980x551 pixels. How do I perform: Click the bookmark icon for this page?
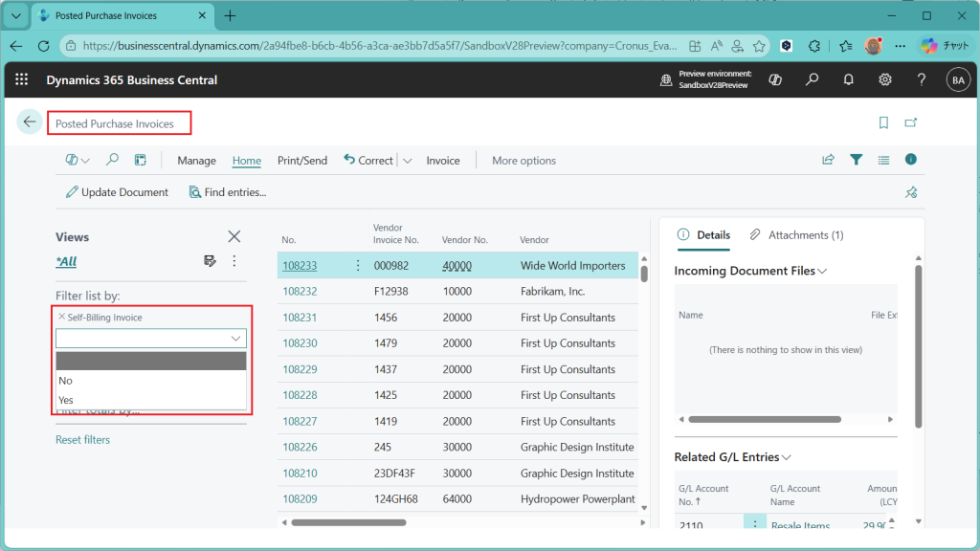click(x=883, y=122)
